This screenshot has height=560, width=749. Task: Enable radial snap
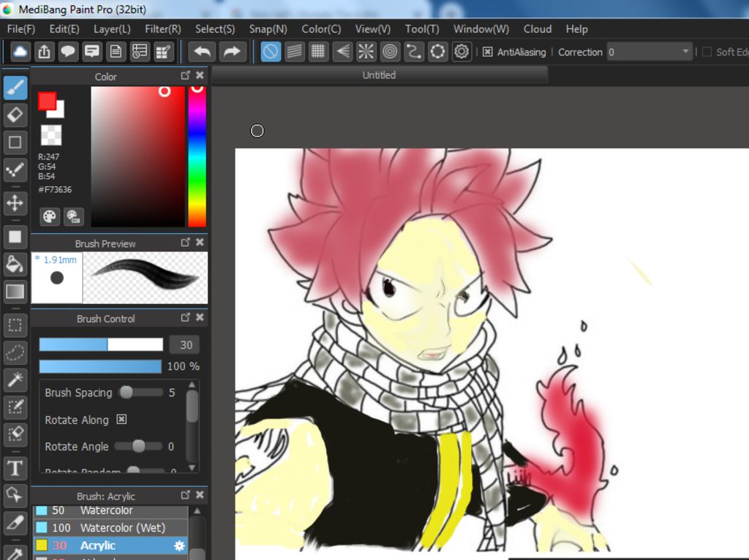(x=366, y=52)
